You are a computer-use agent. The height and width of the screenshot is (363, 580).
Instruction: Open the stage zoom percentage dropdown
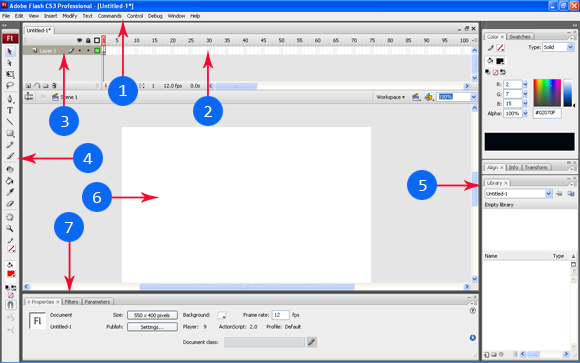[x=473, y=97]
